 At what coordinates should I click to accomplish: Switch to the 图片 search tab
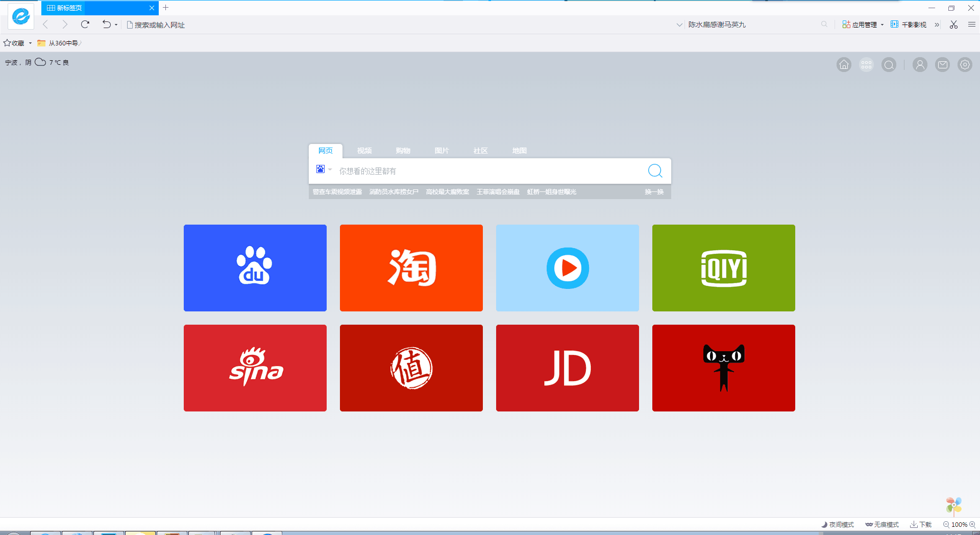tap(442, 151)
